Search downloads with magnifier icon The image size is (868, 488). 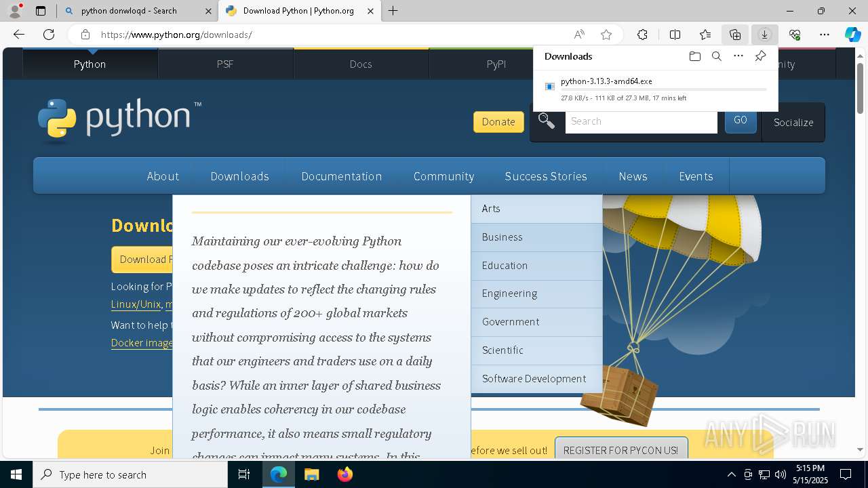coord(717,56)
